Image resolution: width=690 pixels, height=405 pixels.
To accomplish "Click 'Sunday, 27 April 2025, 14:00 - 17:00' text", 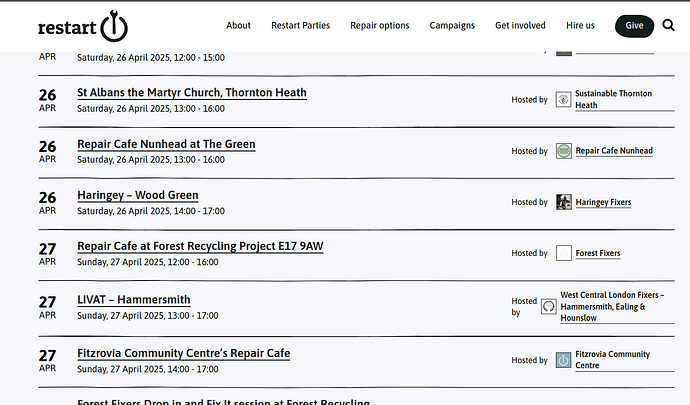I will (x=148, y=369).
